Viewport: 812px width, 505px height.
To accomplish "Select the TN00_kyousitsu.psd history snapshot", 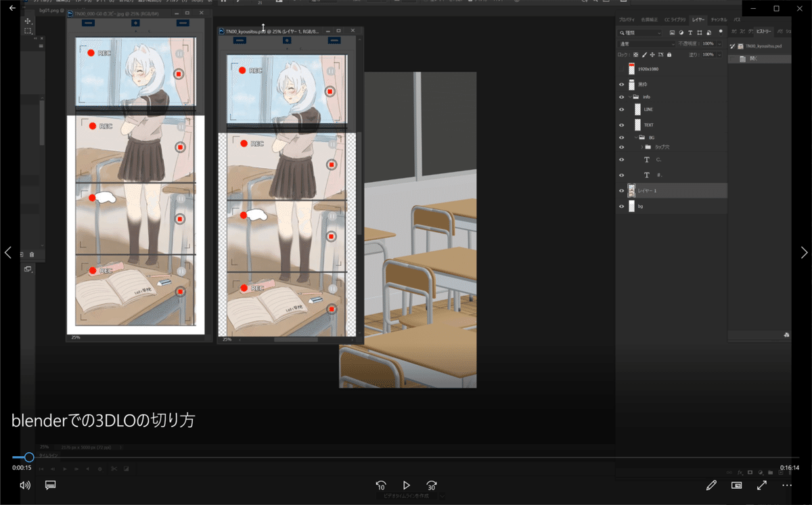I will 759,46.
